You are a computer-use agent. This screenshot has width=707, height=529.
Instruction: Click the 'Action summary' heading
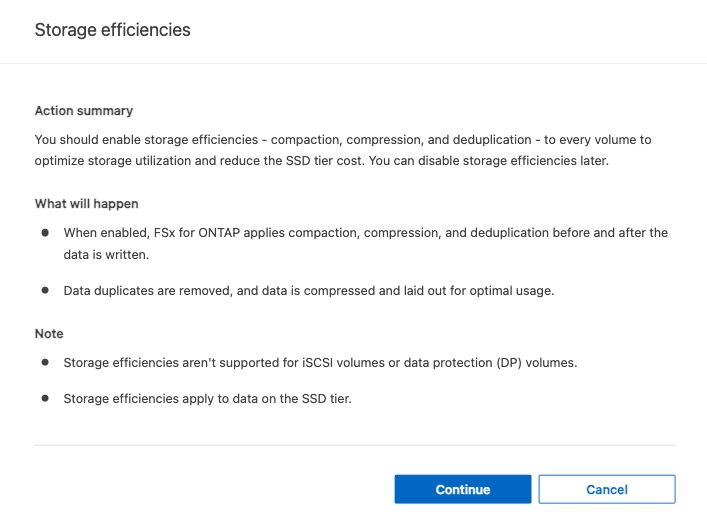pyautogui.click(x=84, y=110)
